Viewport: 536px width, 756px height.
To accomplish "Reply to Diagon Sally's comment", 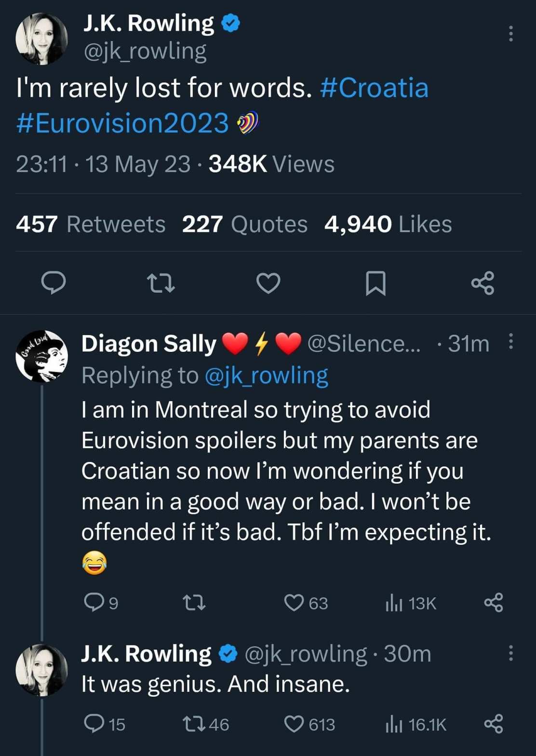I will (x=92, y=603).
